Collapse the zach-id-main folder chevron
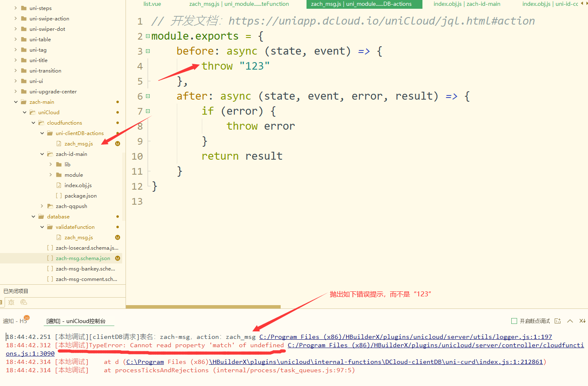588x386 pixels. pos(42,154)
